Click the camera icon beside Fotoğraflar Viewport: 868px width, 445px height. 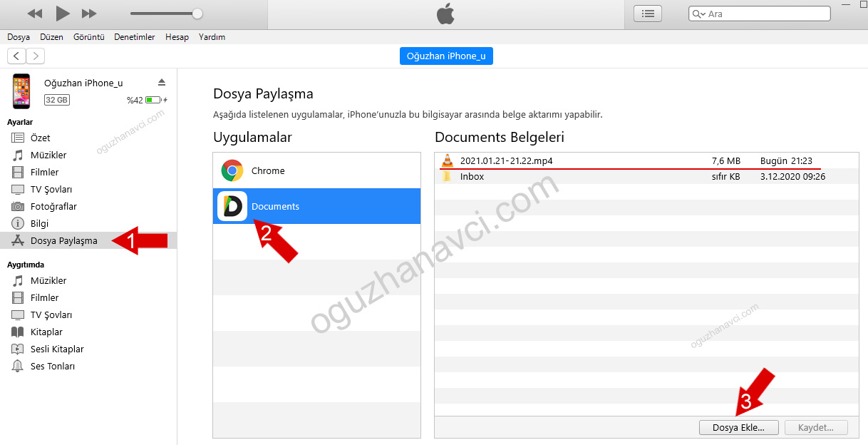[x=18, y=206]
